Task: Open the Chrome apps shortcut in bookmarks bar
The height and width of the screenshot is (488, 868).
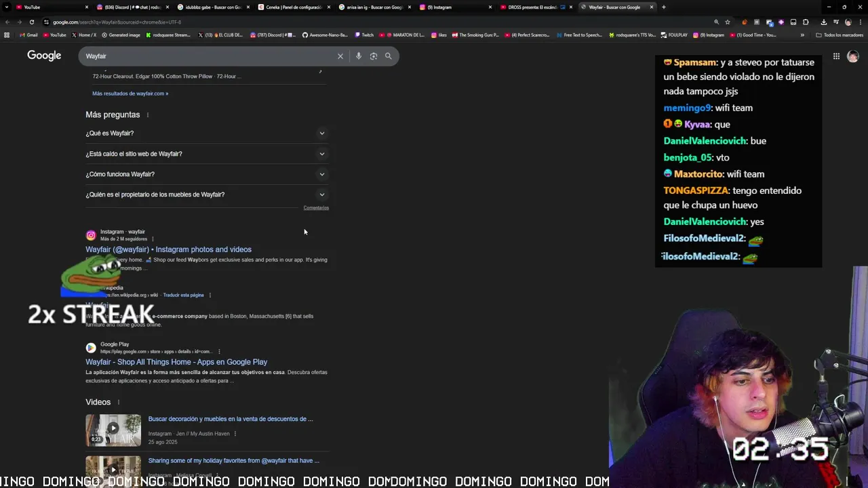Action: coord(7,35)
